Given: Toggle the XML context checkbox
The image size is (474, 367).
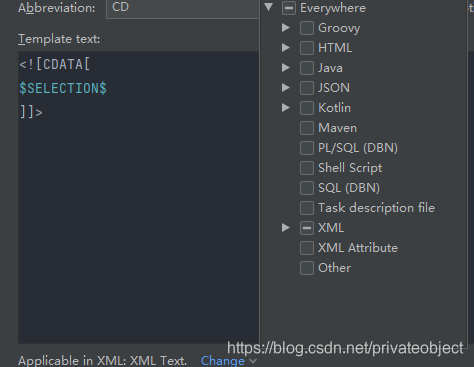Looking at the screenshot, I should (x=307, y=228).
